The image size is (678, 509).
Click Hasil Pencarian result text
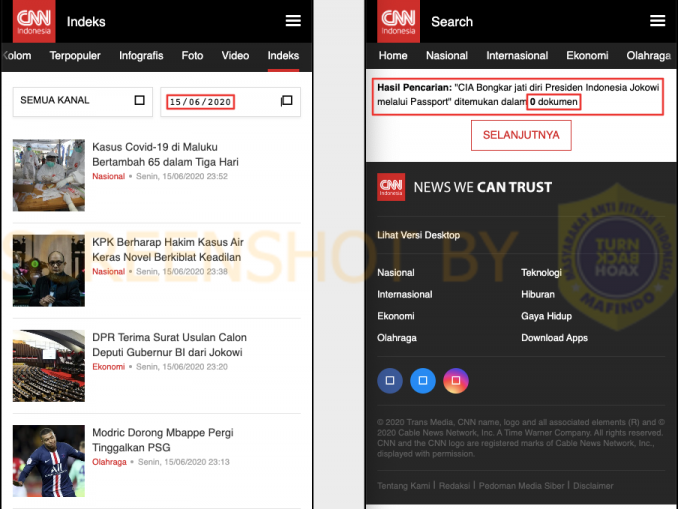(x=518, y=95)
